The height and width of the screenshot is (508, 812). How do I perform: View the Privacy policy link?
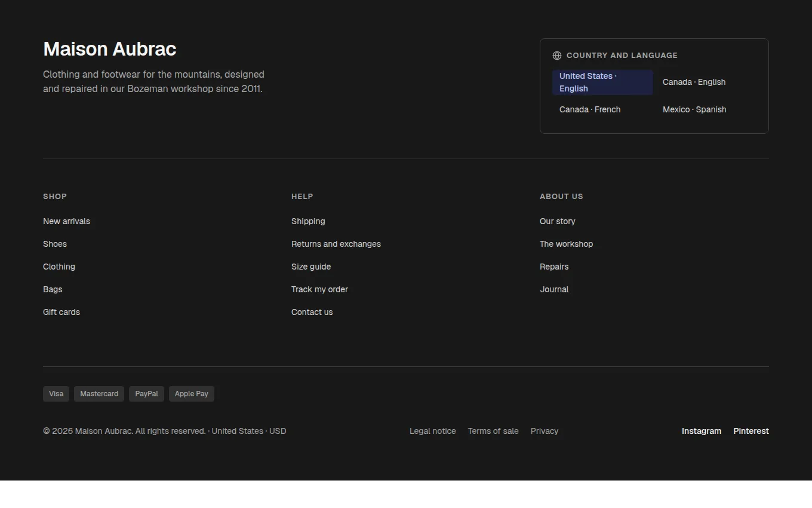[x=545, y=431]
